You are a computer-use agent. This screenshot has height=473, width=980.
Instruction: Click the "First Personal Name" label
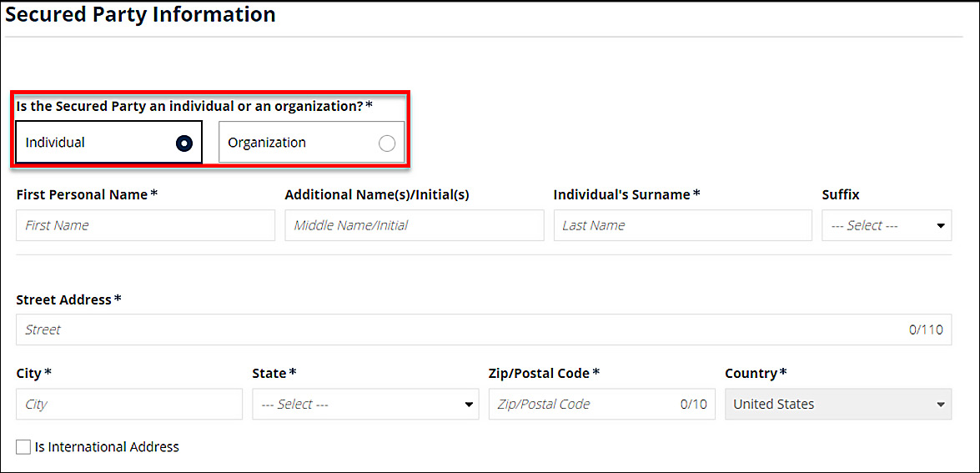pos(82,194)
